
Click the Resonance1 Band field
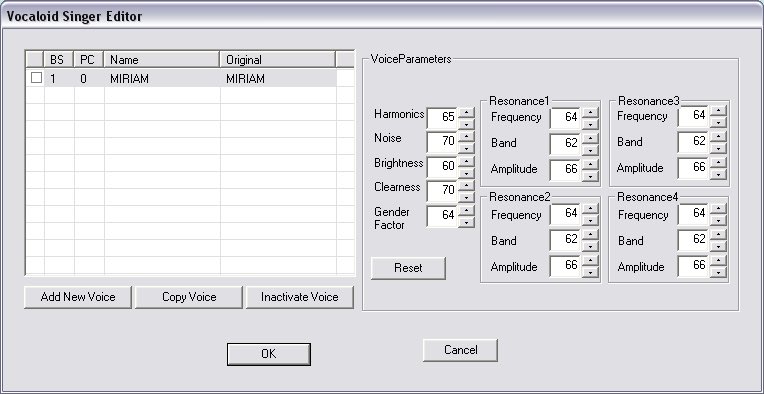(x=566, y=144)
